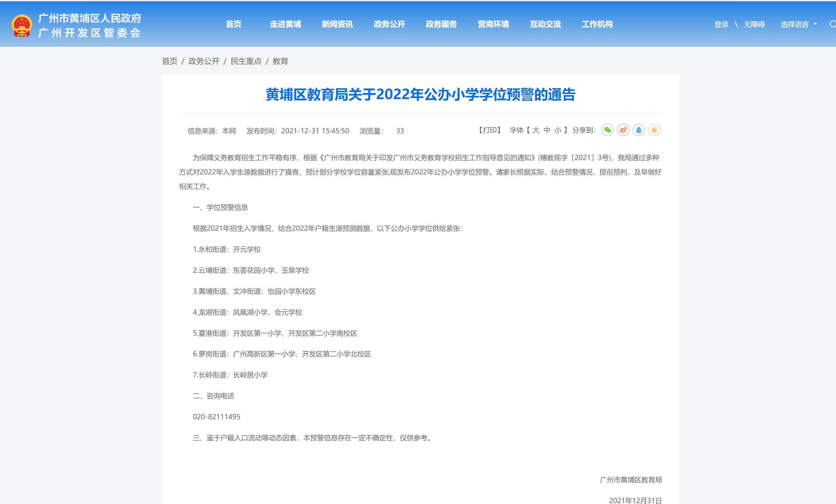Open the 政务服务 navigation item
Image resolution: width=836 pixels, height=504 pixels.
[x=441, y=24]
